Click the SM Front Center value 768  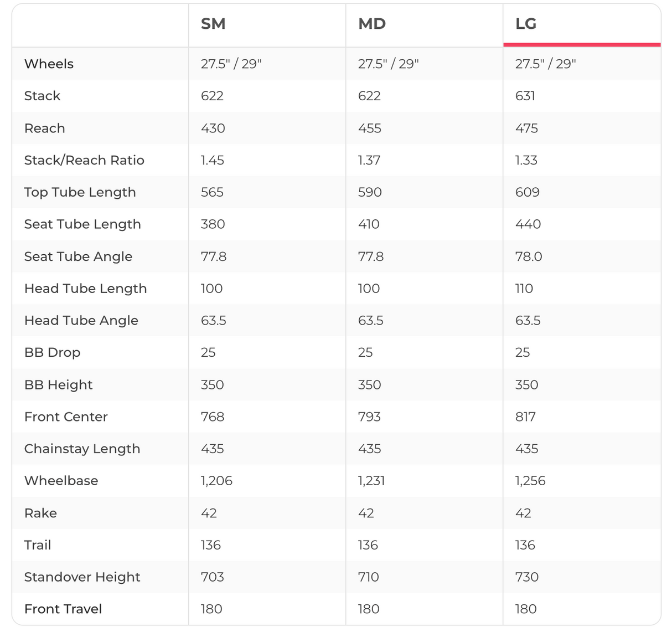pos(213,417)
